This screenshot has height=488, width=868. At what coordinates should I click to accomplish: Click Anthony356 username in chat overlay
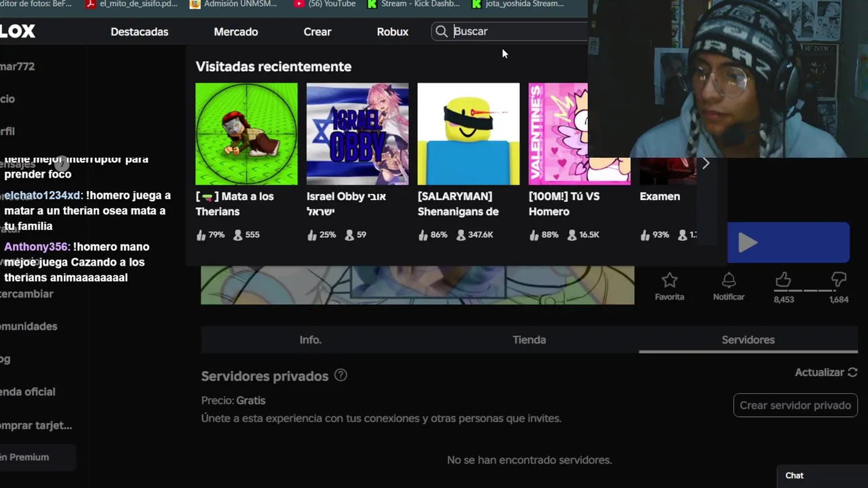(37, 247)
